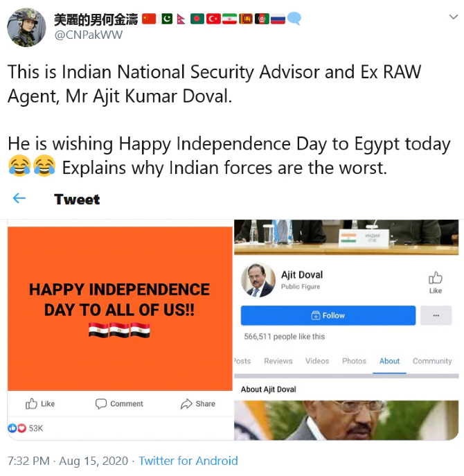Viewport: 464px width, 476px height.
Task: Open the tweet options chevron menu
Action: pos(454,17)
